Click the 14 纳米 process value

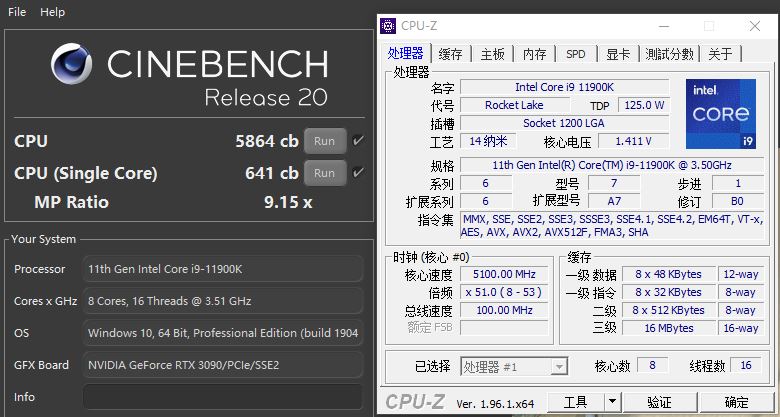(488, 141)
